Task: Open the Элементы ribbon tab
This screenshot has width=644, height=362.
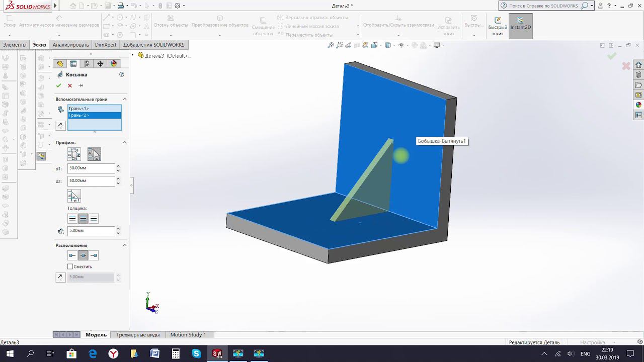Action: click(15, 45)
